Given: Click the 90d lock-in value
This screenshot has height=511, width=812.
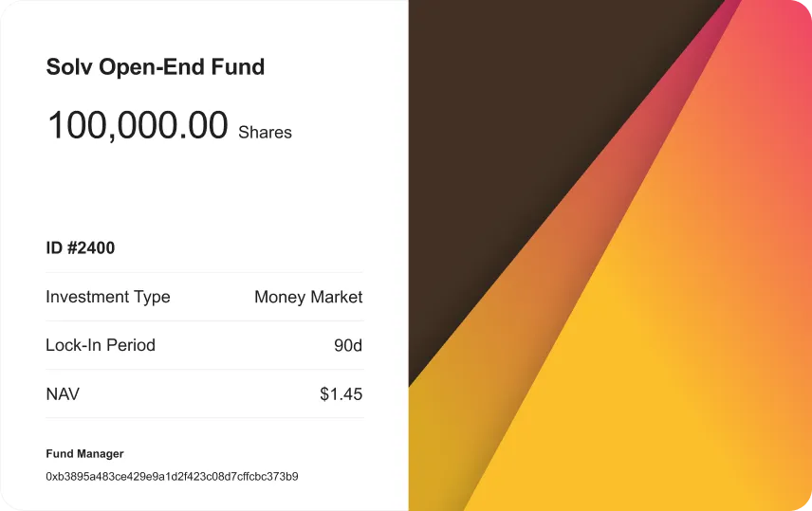Looking at the screenshot, I should coord(348,345).
